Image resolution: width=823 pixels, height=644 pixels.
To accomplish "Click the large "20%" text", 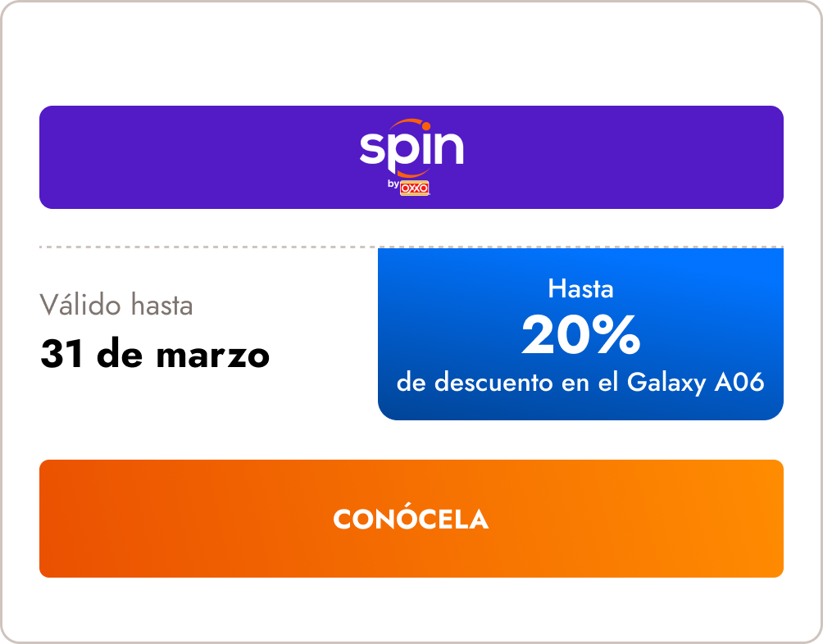I will pos(580,336).
